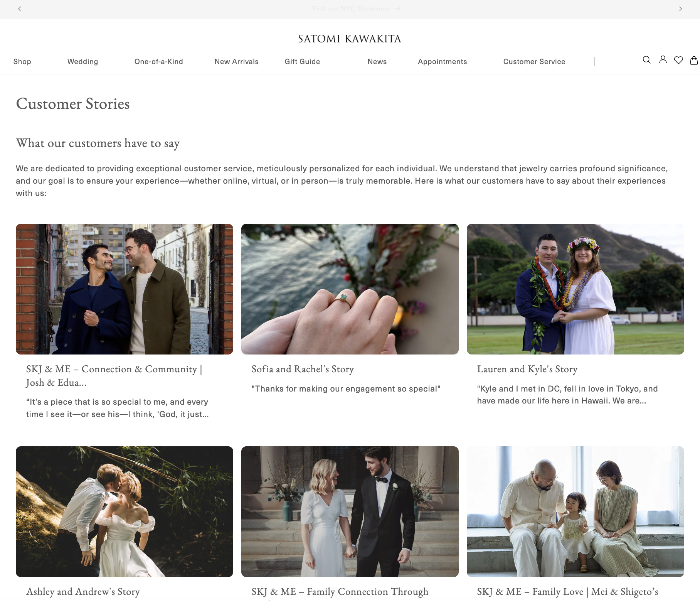Open the search magnifier icon
This screenshot has height=601, width=700.
tap(646, 60)
